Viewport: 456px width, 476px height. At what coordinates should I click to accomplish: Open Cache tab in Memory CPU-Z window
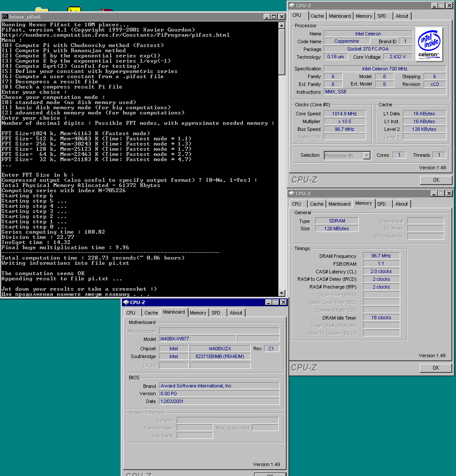click(316, 204)
